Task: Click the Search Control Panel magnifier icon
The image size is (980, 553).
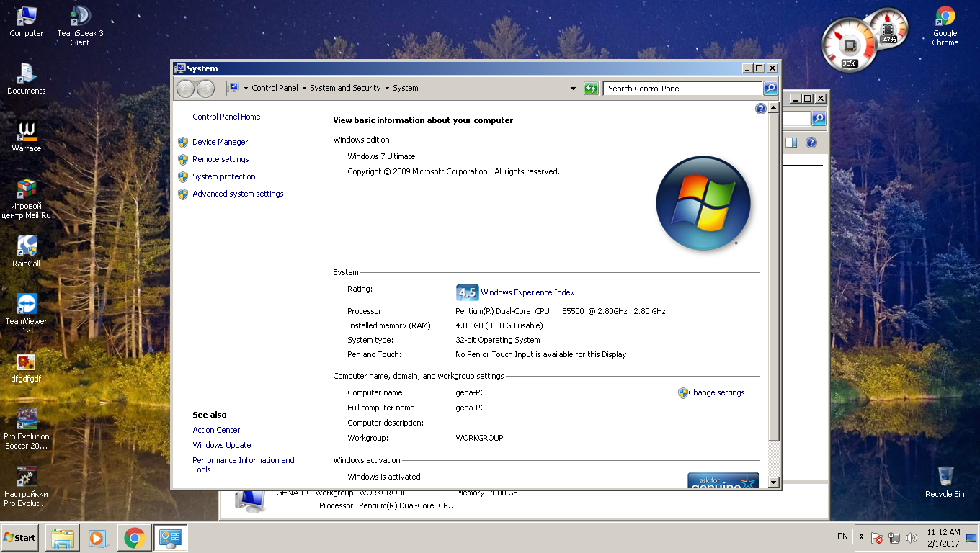Action: 770,89
